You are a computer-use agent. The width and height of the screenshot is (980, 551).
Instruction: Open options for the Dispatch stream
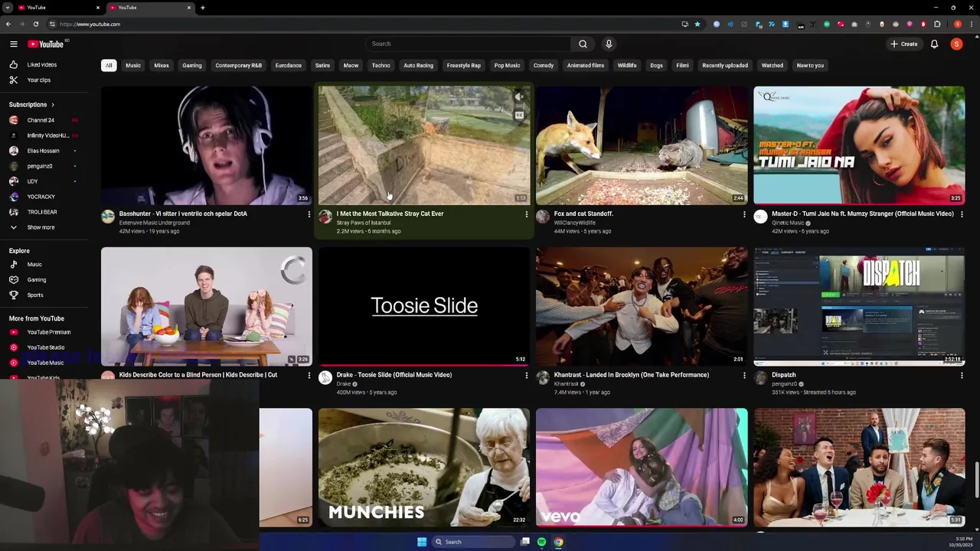pos(961,375)
